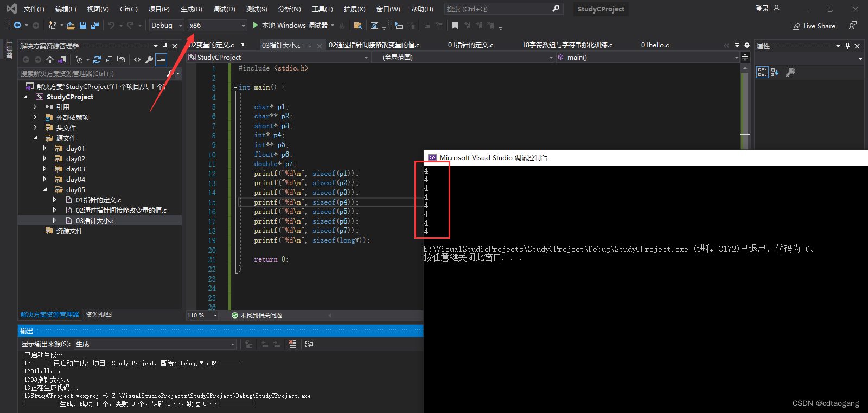868x413 pixels.
Task: Collapse the day05 folder
Action: point(44,189)
